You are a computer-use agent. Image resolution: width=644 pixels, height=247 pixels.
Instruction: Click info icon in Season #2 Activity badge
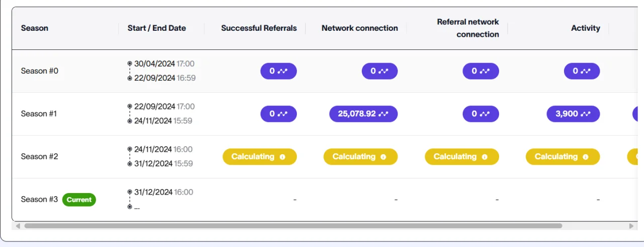pos(586,157)
